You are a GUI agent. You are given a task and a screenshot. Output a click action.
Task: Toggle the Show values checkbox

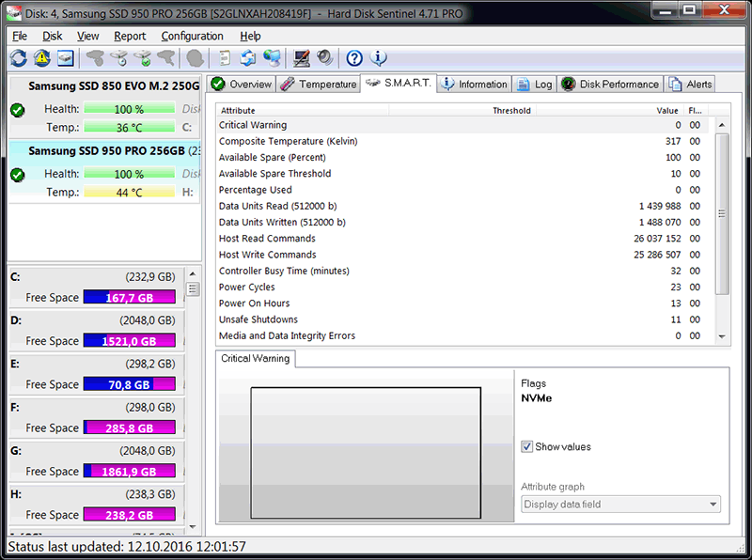(526, 447)
